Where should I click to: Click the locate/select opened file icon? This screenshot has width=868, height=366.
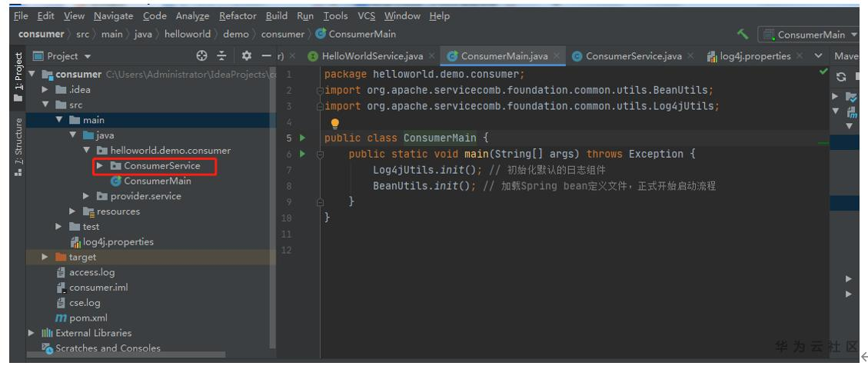(202, 56)
